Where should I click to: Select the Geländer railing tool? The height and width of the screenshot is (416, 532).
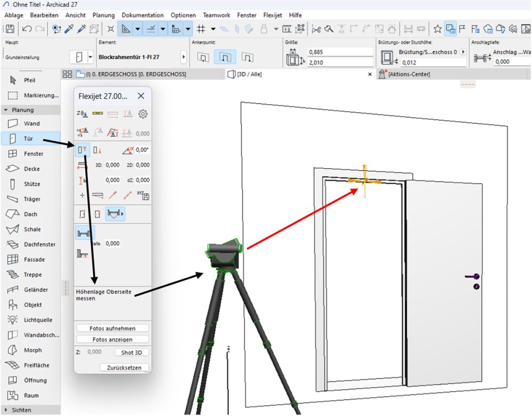pos(30,289)
